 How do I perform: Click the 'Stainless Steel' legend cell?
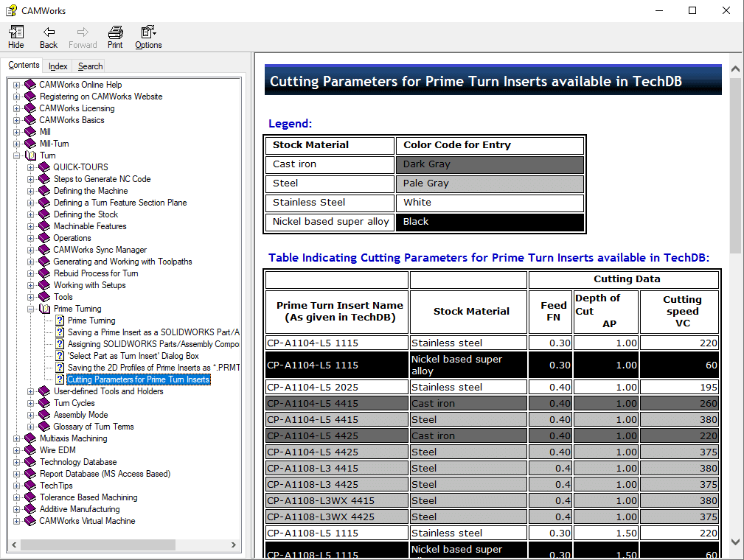[330, 203]
